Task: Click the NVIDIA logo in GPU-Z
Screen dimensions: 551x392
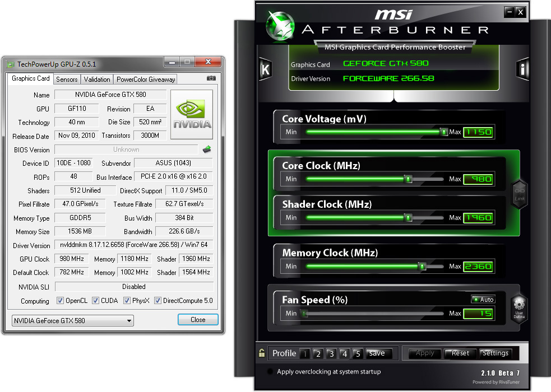Action: (192, 114)
